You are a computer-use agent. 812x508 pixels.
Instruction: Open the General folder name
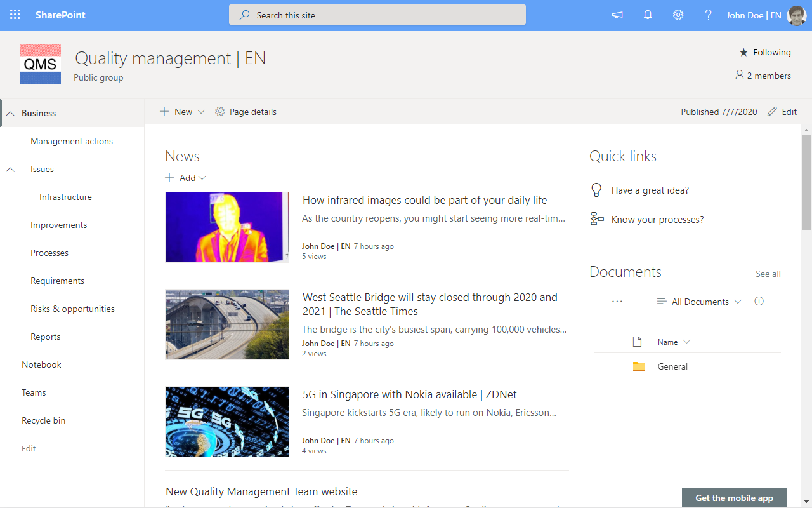[x=672, y=366]
